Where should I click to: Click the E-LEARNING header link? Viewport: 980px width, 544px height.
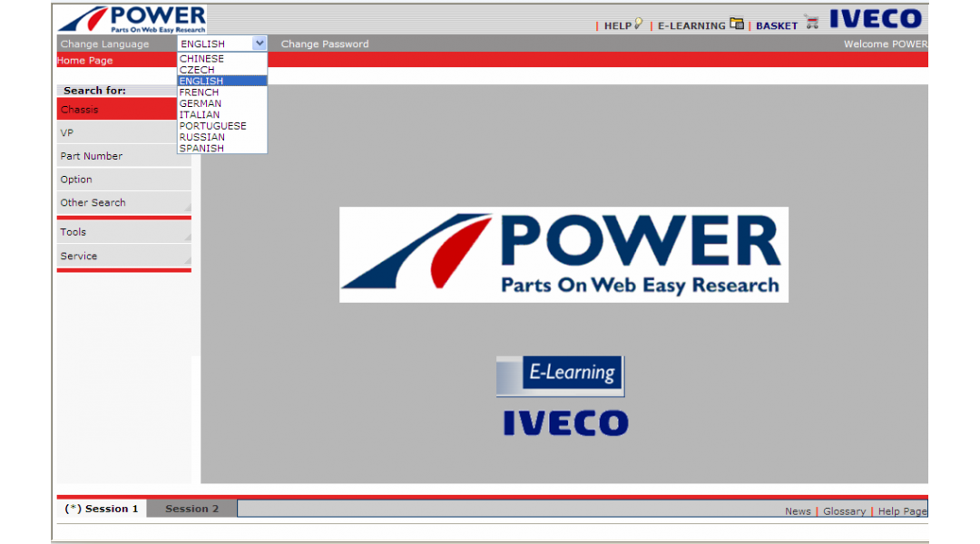(691, 25)
